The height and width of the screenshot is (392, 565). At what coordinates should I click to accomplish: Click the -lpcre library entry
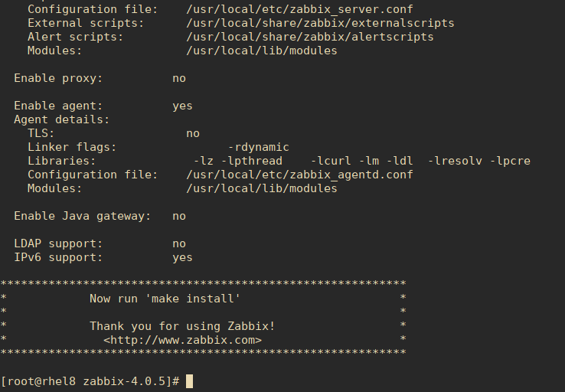tap(510, 161)
